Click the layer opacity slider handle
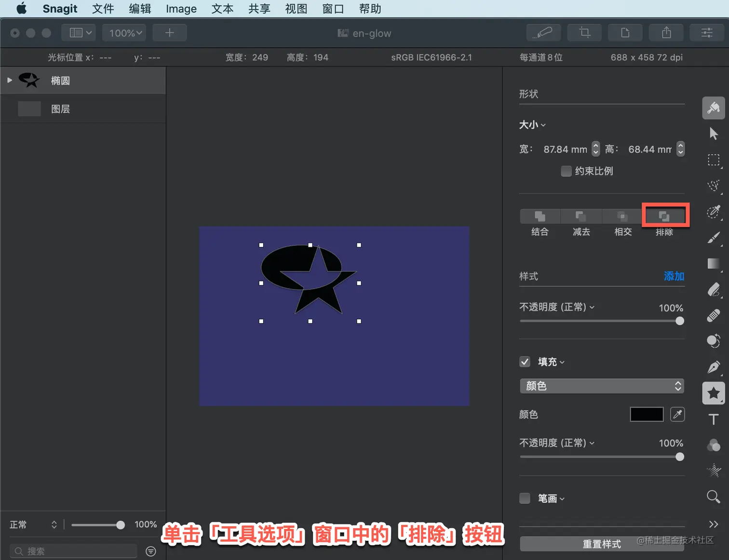Screen dimensions: 729x560 click(121, 525)
